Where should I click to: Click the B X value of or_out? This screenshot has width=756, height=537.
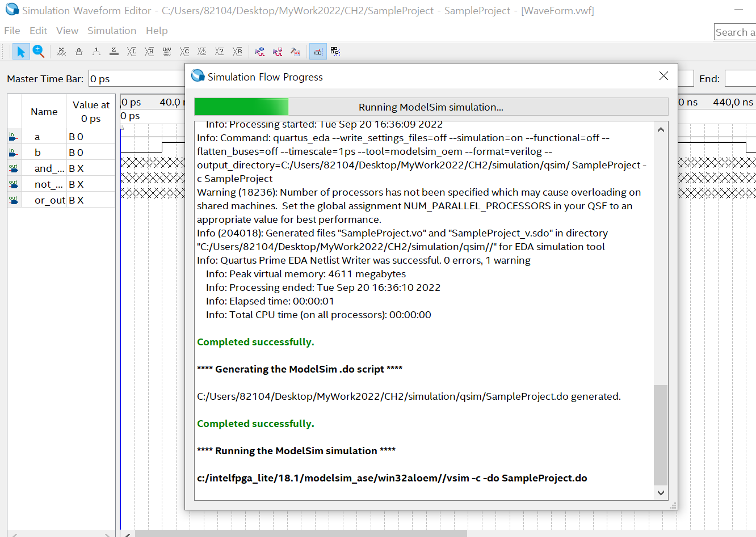[76, 200]
